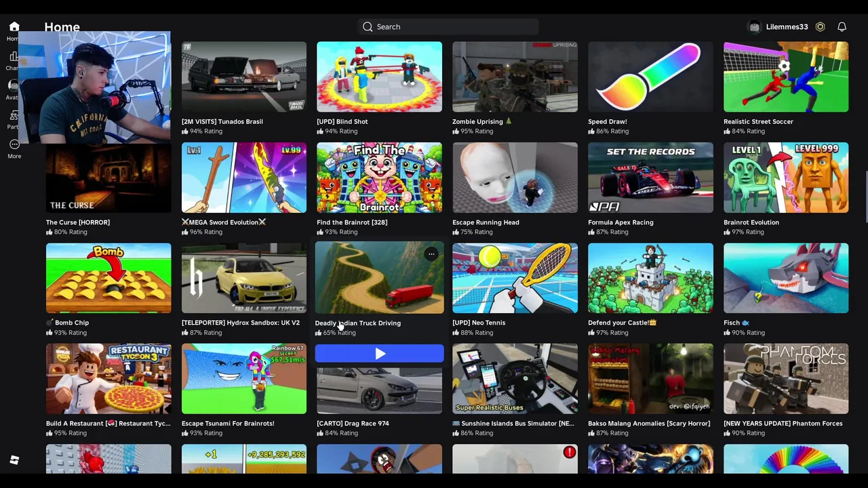
Task: Open Fisch game thumbnail
Action: [x=786, y=279]
